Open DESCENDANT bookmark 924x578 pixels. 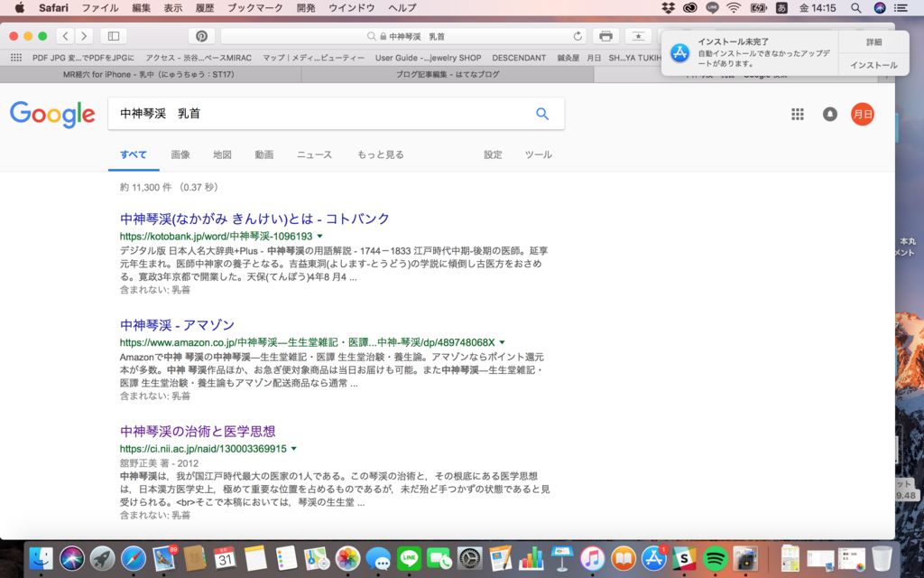(x=519, y=58)
